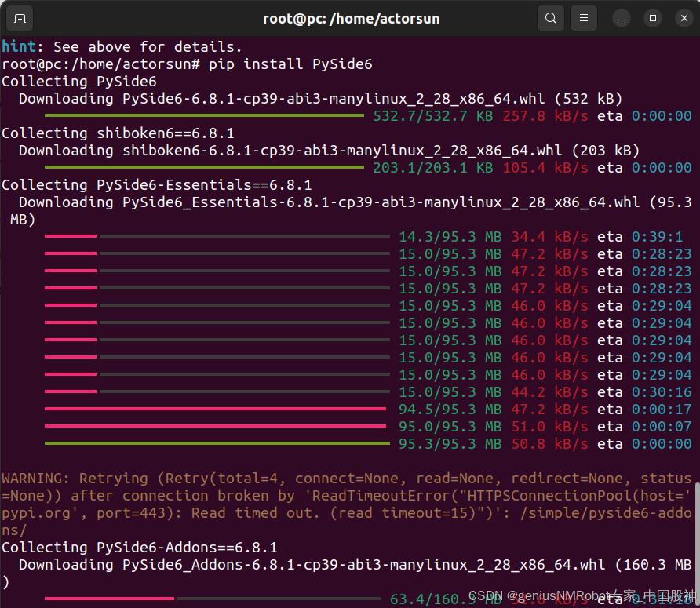Click the search icon next to the title
Image resolution: width=700 pixels, height=608 pixels.
(550, 17)
